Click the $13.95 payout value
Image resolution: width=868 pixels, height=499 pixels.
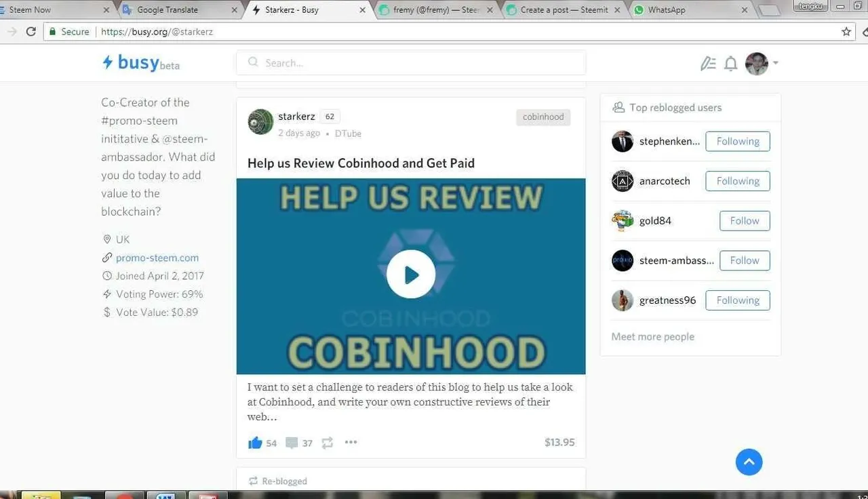click(x=559, y=442)
